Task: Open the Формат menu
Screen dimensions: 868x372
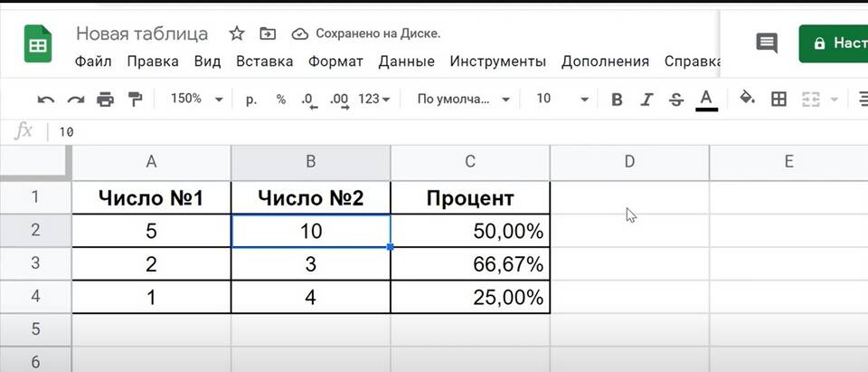Action: (335, 62)
